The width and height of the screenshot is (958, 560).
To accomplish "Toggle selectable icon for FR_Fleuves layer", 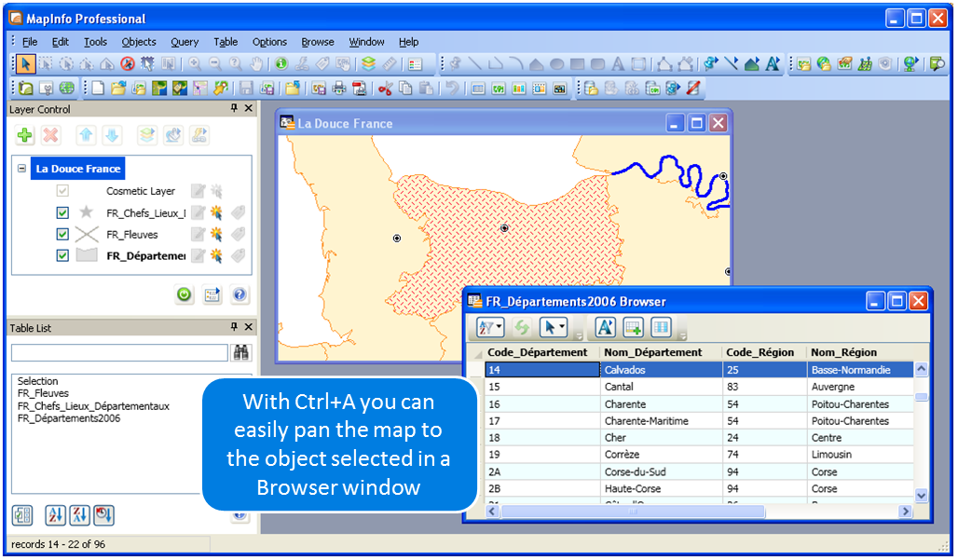I will [x=216, y=234].
